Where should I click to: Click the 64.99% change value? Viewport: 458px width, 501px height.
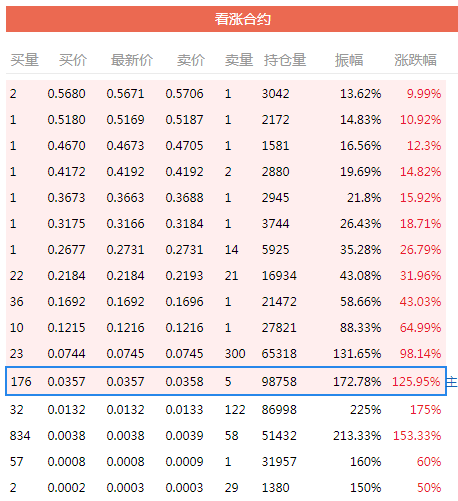[420, 328]
